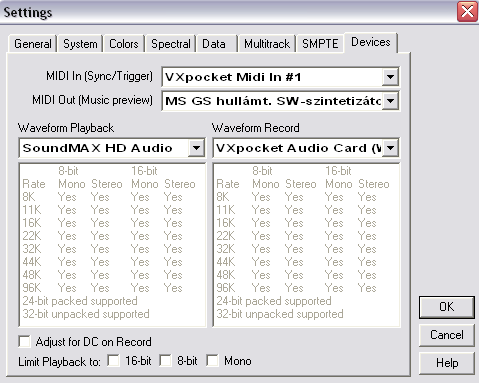Click '32-bit unpacked supported' in playback list

(86, 314)
